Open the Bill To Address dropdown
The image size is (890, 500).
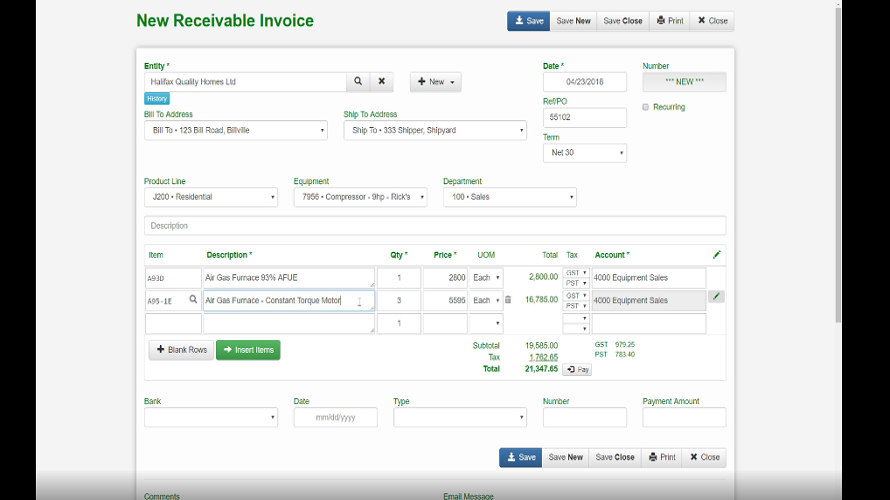(235, 130)
